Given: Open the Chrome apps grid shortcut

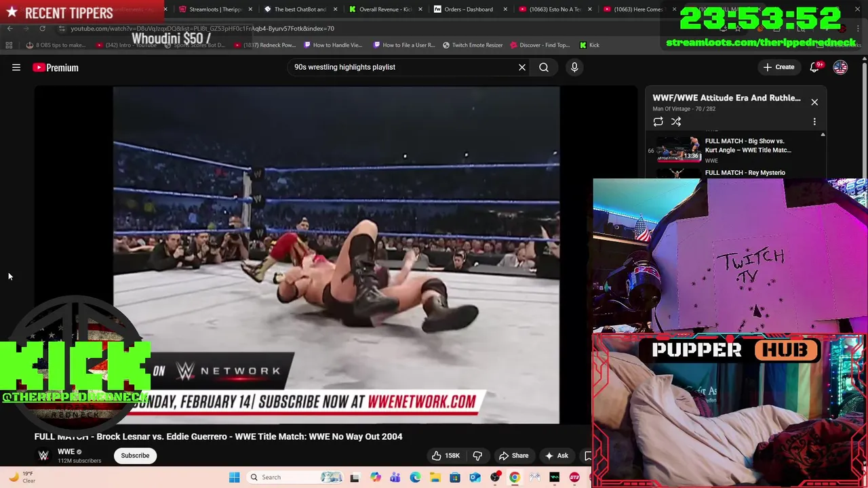Looking at the screenshot, I should 9,45.
